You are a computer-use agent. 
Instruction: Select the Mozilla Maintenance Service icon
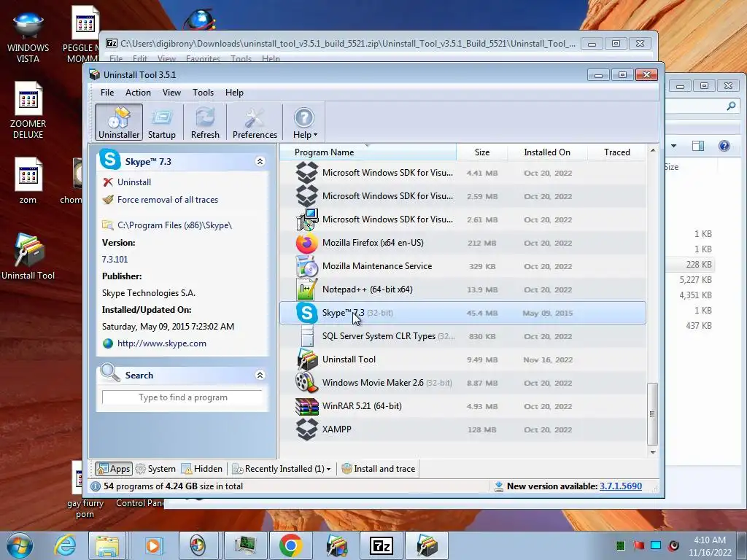coord(307,266)
